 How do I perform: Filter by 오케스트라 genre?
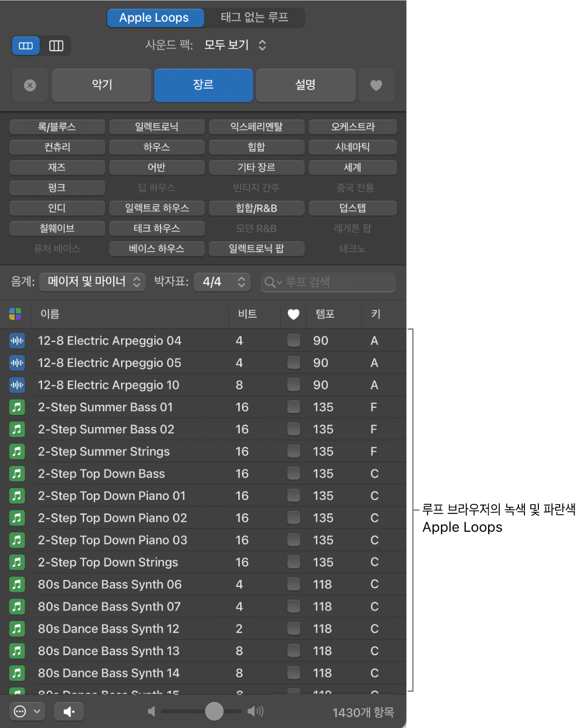(353, 127)
